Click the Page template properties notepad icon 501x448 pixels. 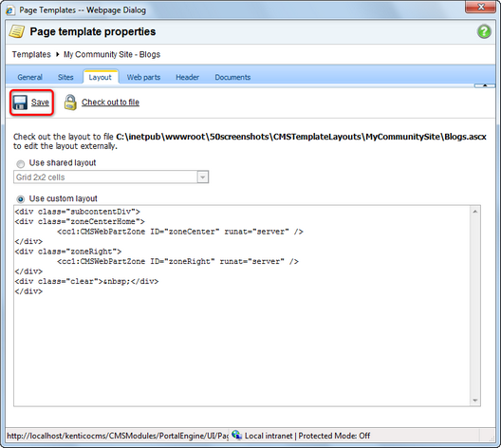[17, 31]
